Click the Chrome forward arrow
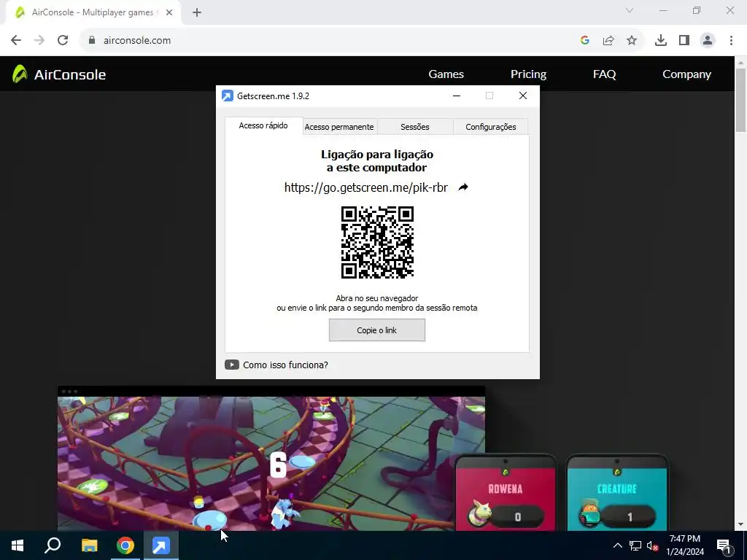The image size is (747, 560). pos(39,40)
